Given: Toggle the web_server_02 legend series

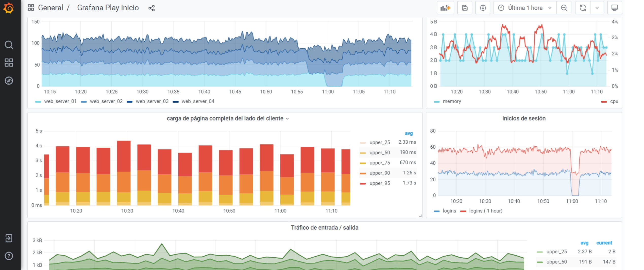Looking at the screenshot, I should (106, 101).
